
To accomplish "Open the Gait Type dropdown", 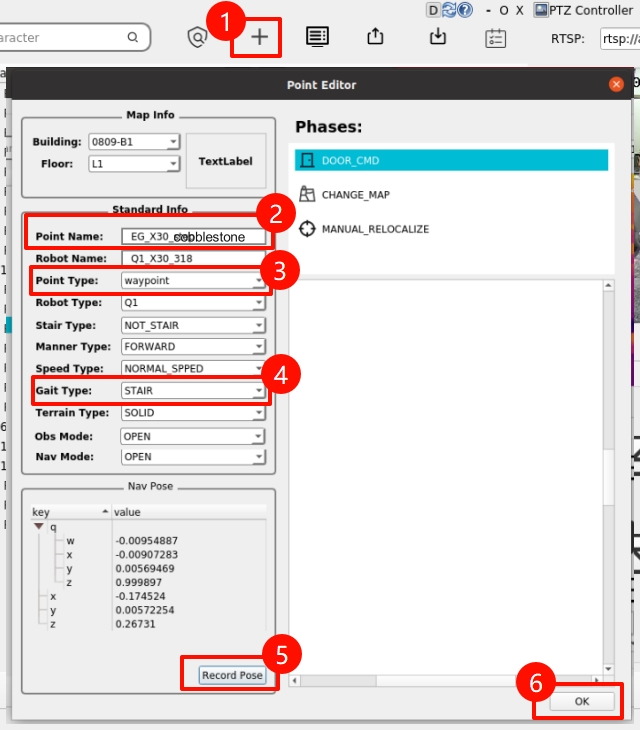I will [x=193, y=391].
